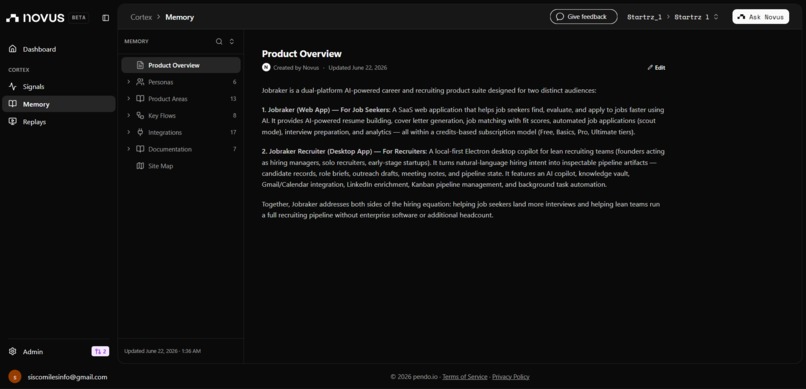Click the purple Admin notification badge
The width and height of the screenshot is (806, 389).
(x=100, y=351)
